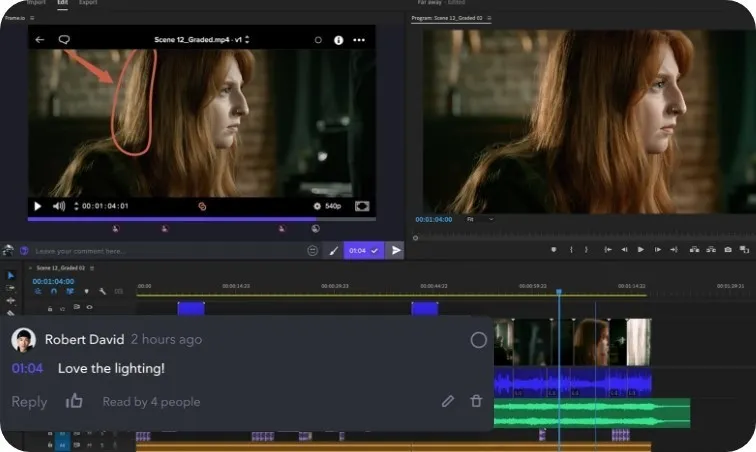The image size is (756, 452).
Task: Go to Out point in Program monitor
Action: (674, 249)
